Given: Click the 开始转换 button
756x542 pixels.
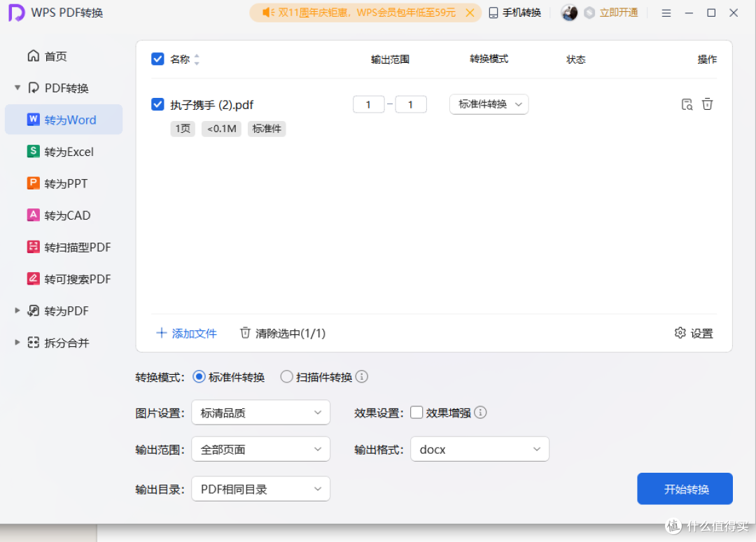Looking at the screenshot, I should pyautogui.click(x=685, y=489).
